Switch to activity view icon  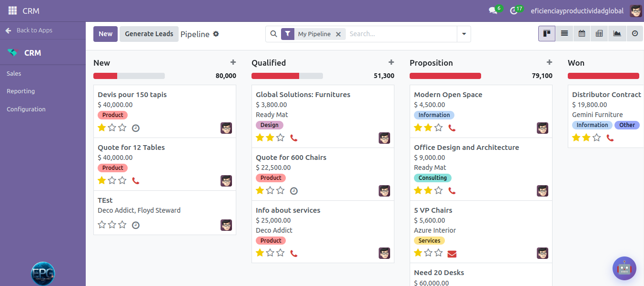pyautogui.click(x=634, y=34)
